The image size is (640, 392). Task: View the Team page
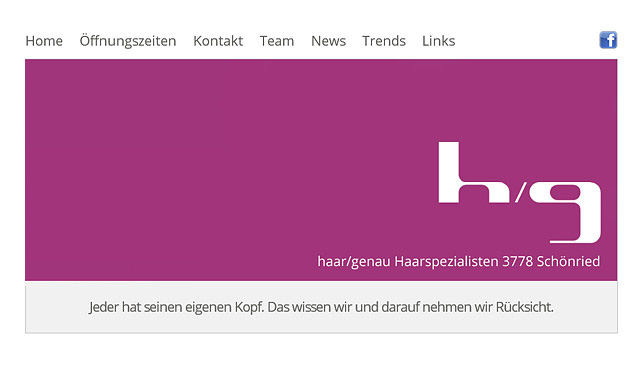coord(277,41)
